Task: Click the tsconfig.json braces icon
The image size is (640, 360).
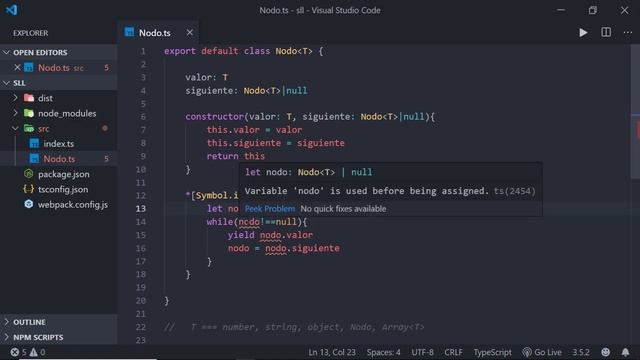Action: pos(29,189)
